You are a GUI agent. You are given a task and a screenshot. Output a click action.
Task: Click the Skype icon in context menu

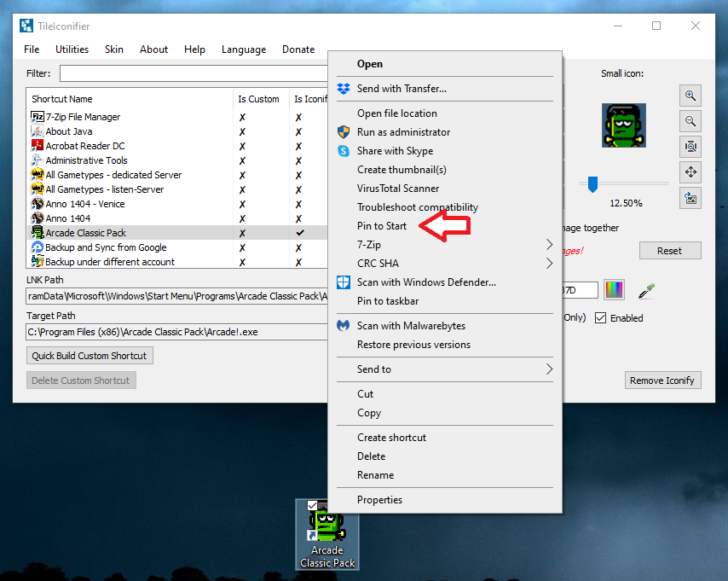coord(344,151)
